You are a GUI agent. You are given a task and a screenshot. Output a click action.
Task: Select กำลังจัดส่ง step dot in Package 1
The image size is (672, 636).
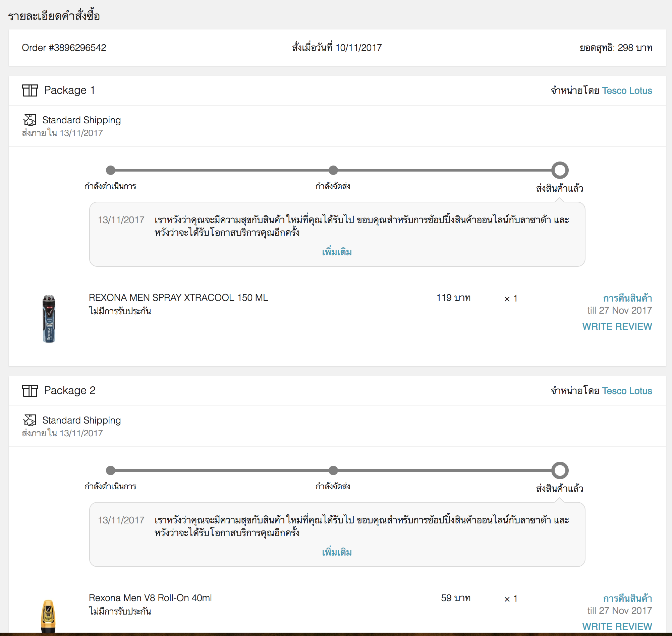tap(333, 170)
